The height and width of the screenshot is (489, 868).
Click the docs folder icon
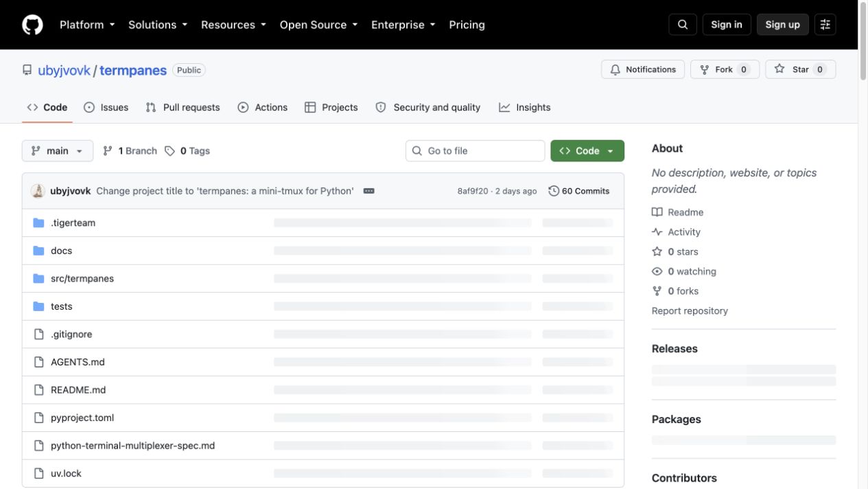[38, 251]
